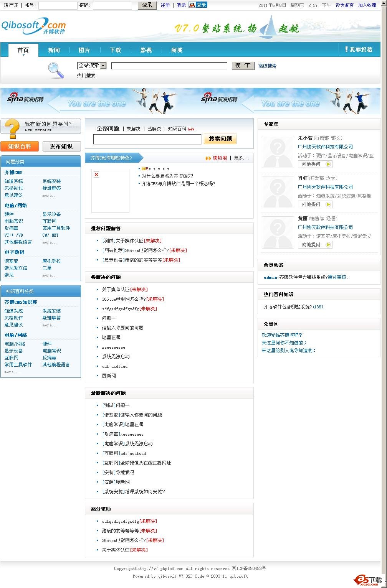Click the 注册 link

point(165,5)
